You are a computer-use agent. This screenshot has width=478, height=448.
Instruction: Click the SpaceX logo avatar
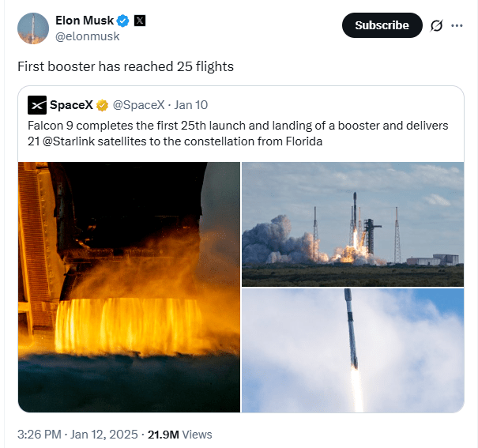(36, 104)
